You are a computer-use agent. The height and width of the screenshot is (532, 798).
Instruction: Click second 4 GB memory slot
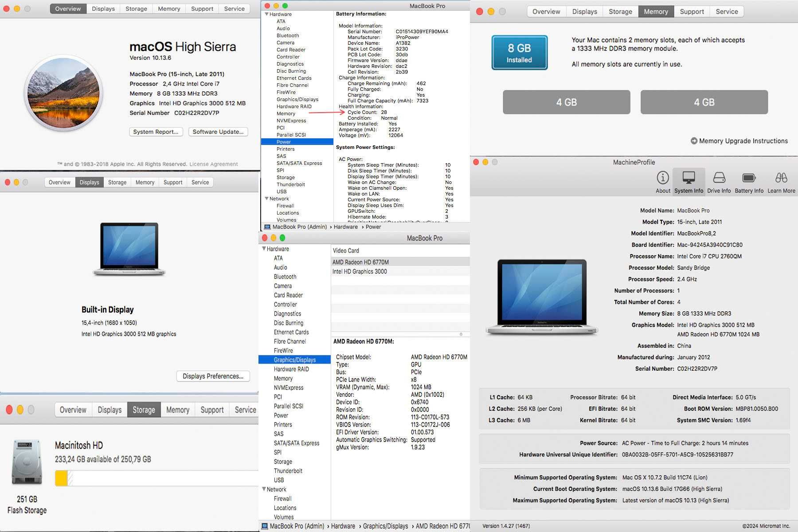click(704, 102)
